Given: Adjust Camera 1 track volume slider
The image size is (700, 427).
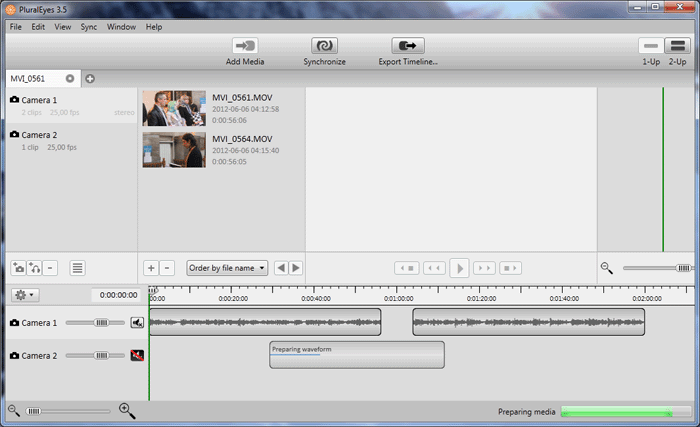Looking at the screenshot, I should click(101, 322).
